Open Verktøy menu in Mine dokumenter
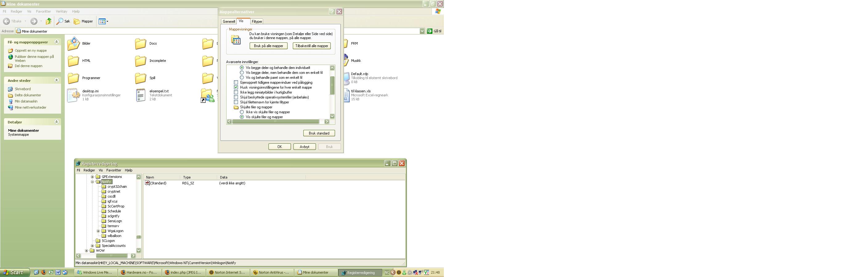 pos(61,11)
